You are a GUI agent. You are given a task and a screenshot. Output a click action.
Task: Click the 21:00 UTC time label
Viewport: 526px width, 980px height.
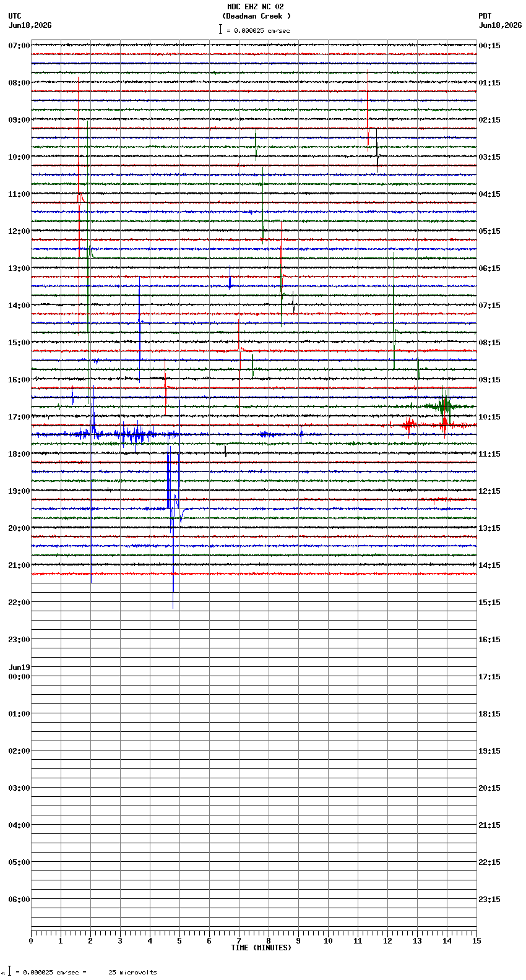19,565
